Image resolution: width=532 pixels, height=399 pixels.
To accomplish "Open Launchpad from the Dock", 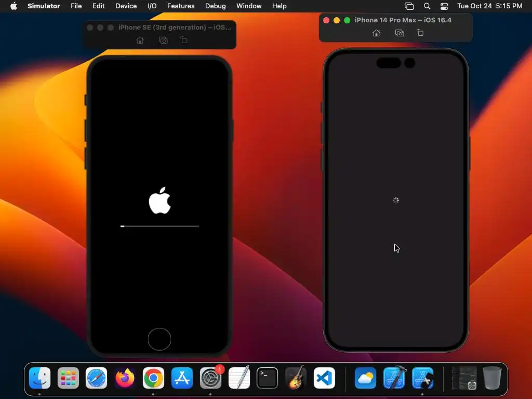I will tap(68, 378).
